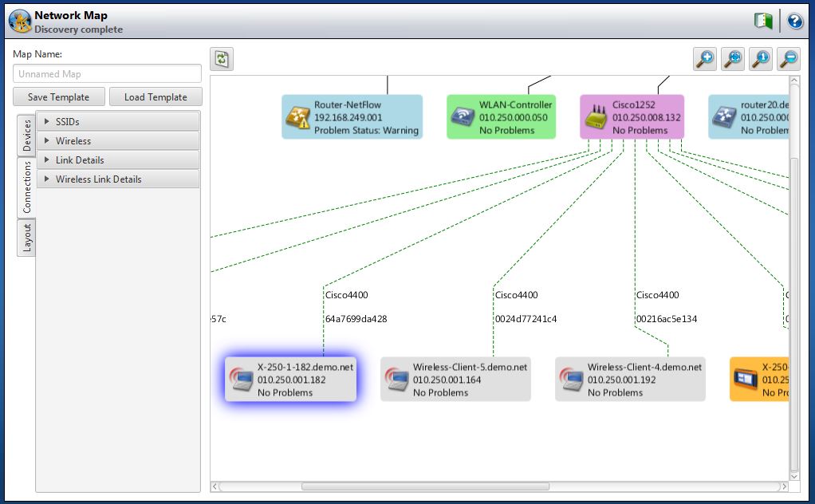This screenshot has height=504, width=815.
Task: Refresh the network map
Action: click(x=222, y=59)
